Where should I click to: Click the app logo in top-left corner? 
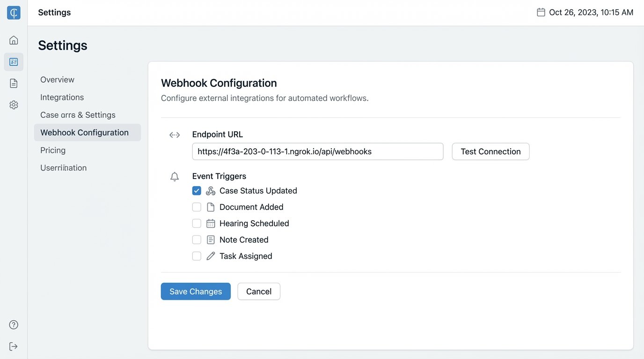(14, 13)
